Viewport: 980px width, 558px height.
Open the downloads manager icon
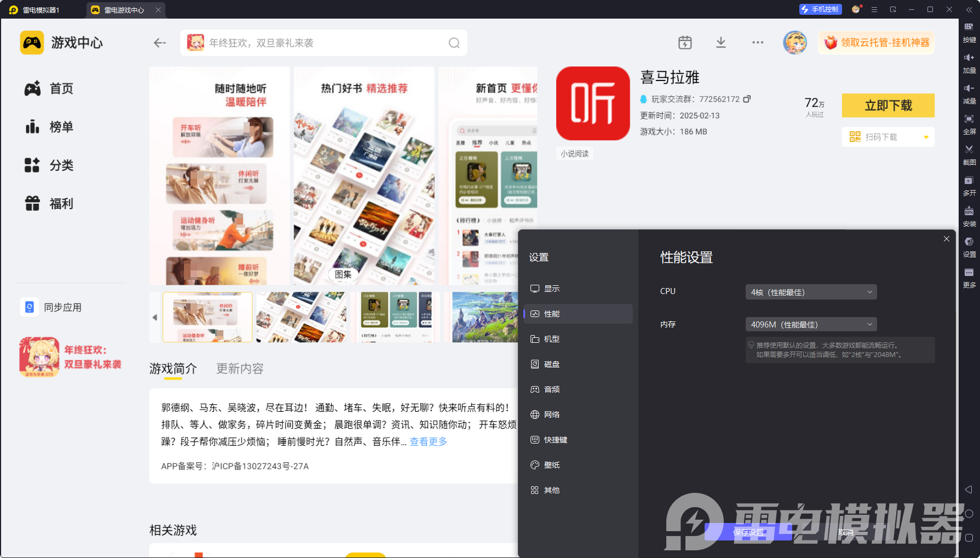click(x=721, y=43)
